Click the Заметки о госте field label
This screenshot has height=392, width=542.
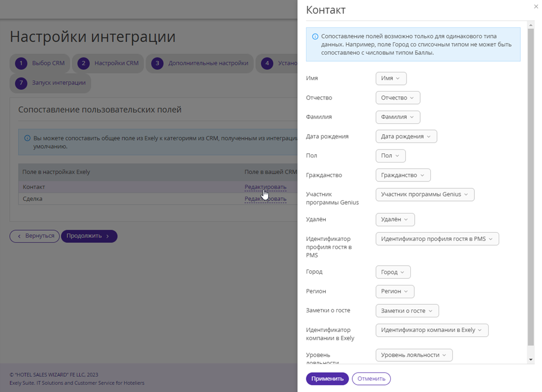tap(328, 310)
